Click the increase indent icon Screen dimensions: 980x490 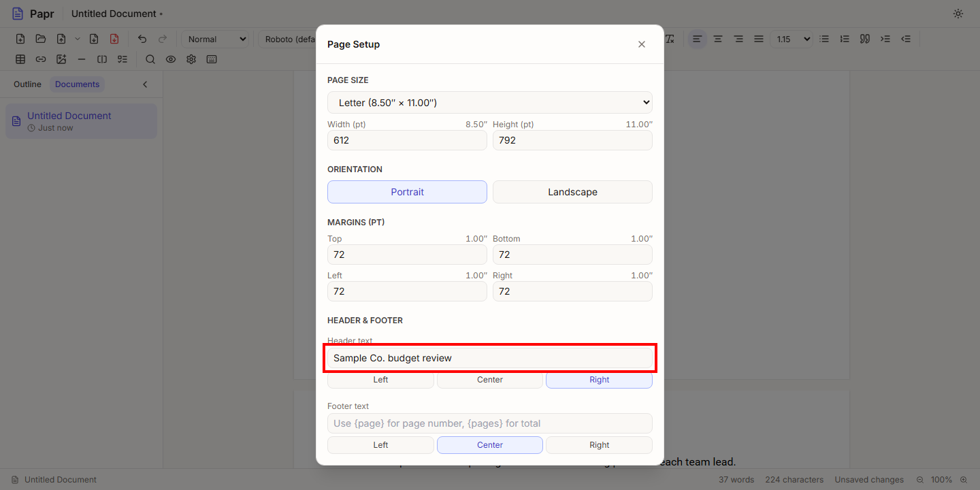coord(885,39)
